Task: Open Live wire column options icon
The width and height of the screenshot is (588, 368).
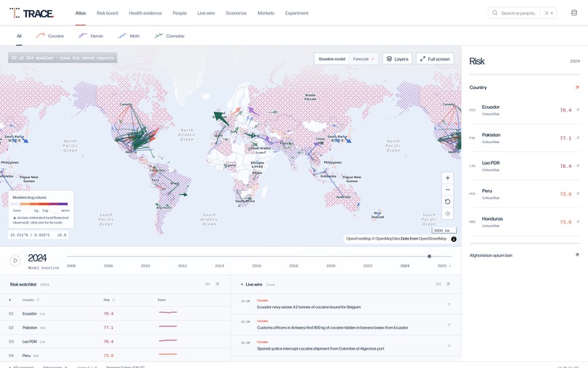Action: [x=438, y=284]
